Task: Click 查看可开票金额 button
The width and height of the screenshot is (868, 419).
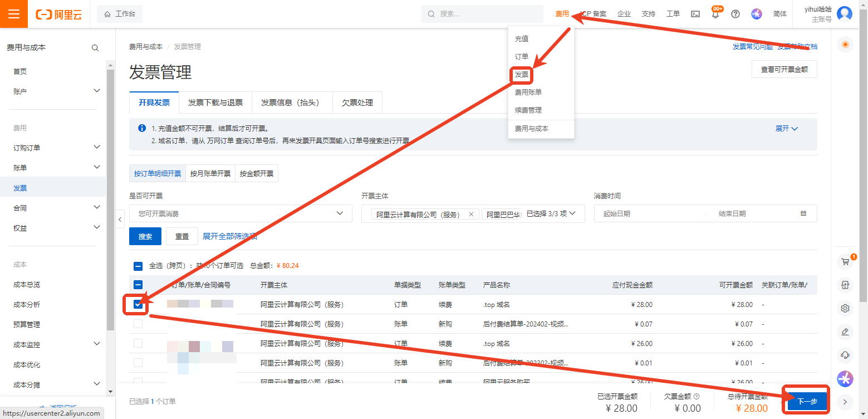Action: pyautogui.click(x=784, y=70)
